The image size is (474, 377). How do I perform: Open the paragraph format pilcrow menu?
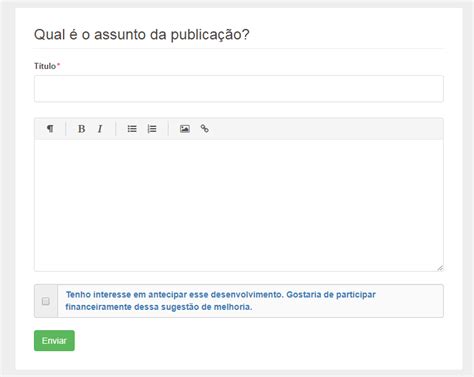pos(50,129)
